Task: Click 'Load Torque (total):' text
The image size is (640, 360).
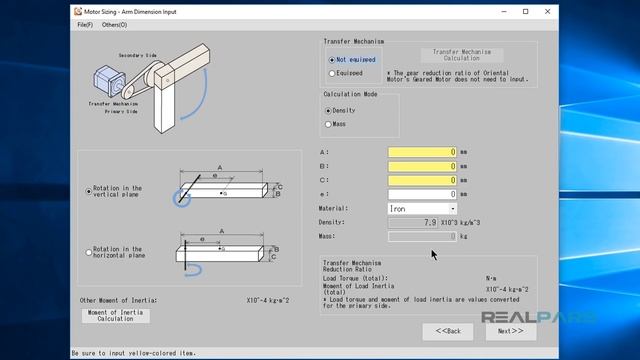Action: pyautogui.click(x=355, y=278)
